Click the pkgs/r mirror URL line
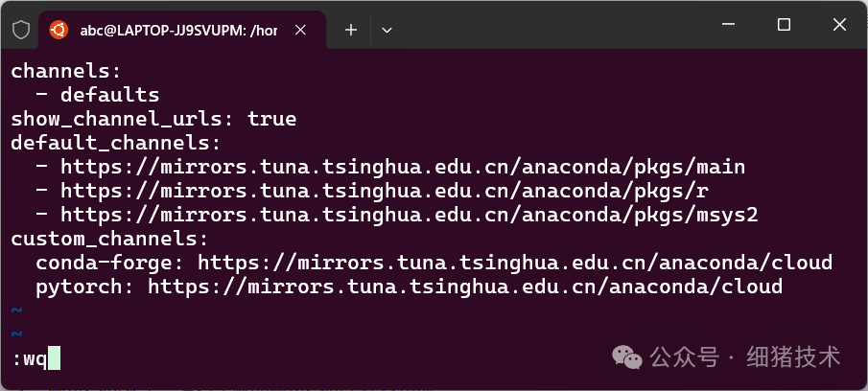The height and width of the screenshot is (391, 868). pos(385,191)
